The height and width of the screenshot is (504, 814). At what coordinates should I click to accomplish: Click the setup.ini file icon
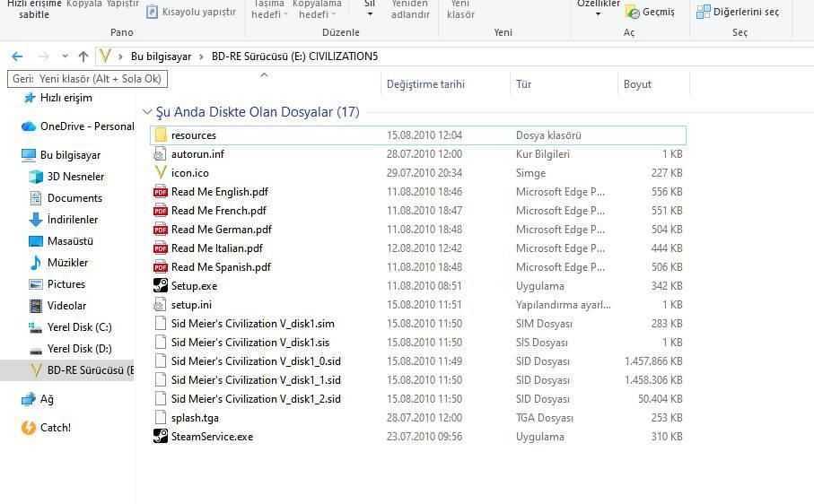161,305
